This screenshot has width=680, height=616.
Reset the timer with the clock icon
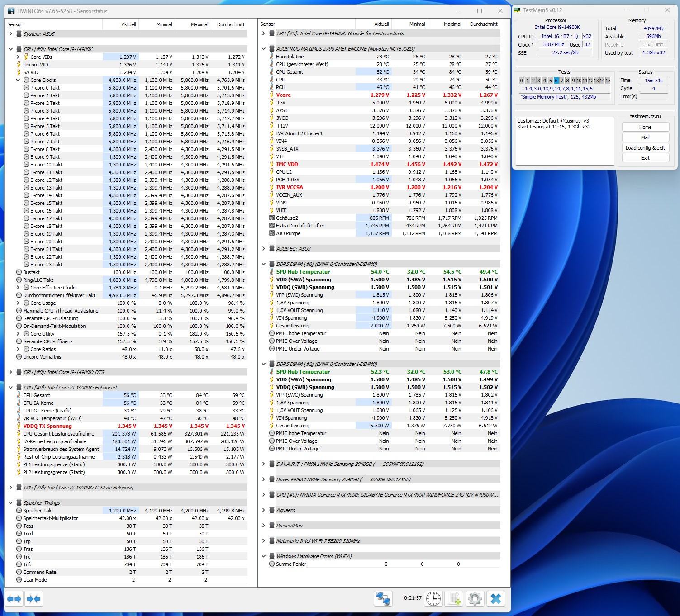click(433, 599)
